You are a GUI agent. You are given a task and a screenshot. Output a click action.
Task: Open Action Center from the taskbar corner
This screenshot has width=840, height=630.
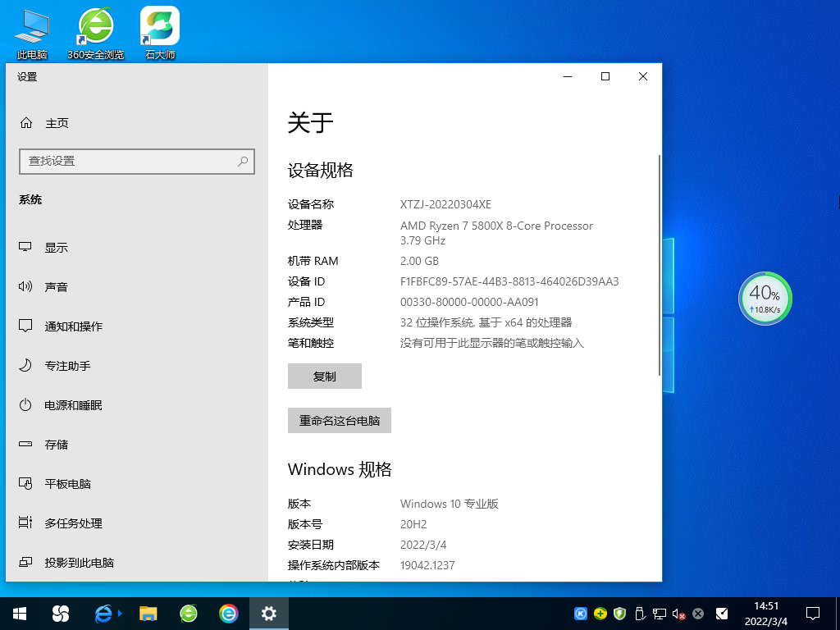tap(812, 613)
